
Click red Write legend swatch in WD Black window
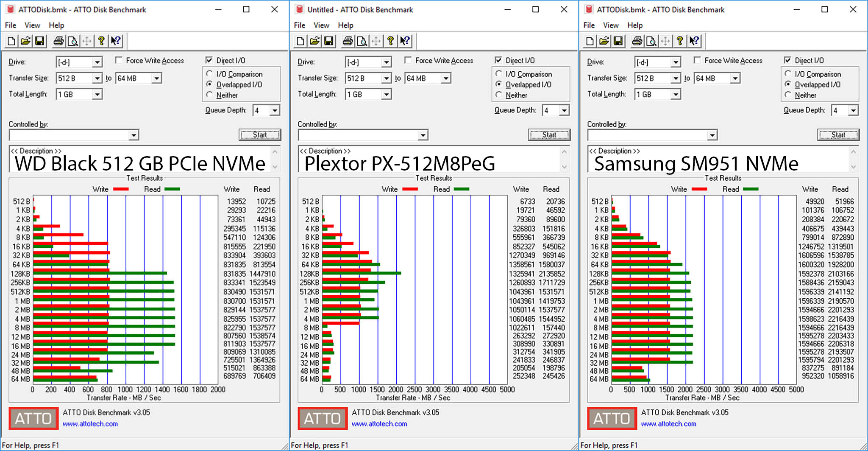[x=121, y=189]
